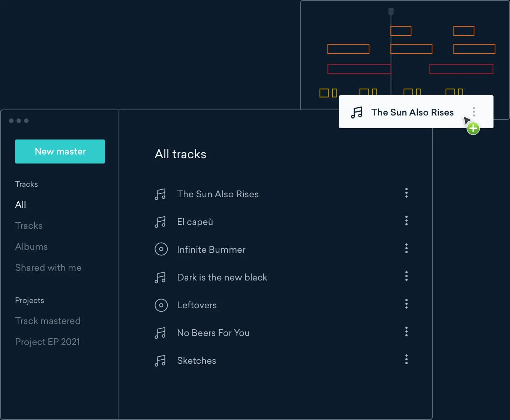The image size is (510, 420).
Task: Click the music note icon beside El capeù
Action: [160, 222]
